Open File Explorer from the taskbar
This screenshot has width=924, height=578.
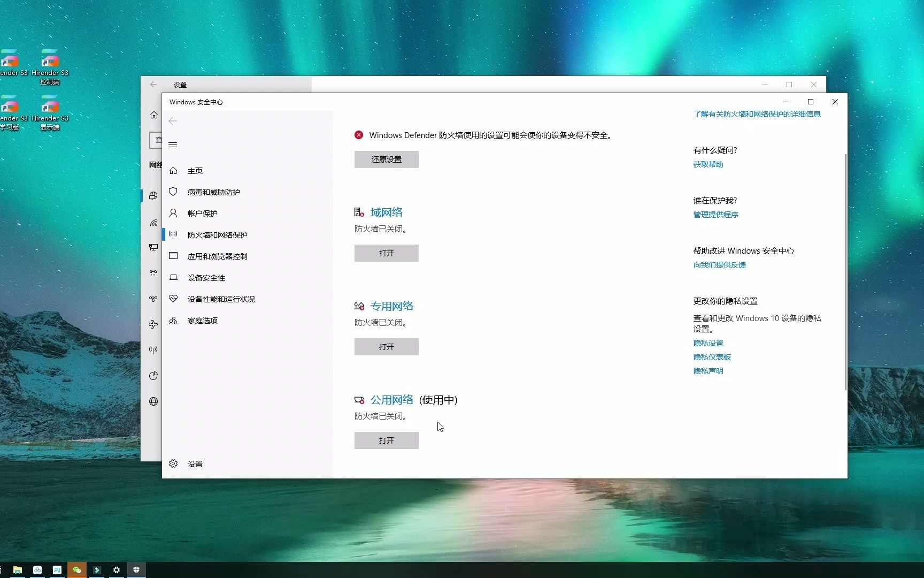coord(18,570)
